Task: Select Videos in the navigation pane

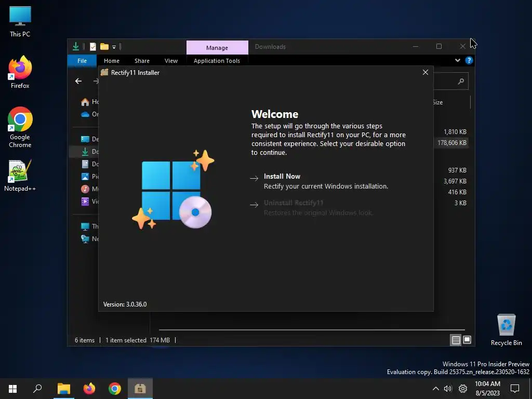Action: coord(89,202)
